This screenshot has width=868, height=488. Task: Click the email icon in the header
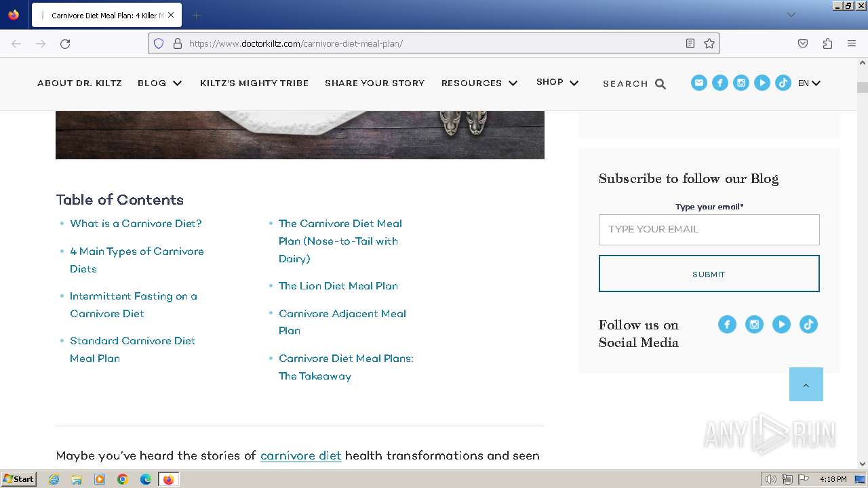click(x=699, y=83)
